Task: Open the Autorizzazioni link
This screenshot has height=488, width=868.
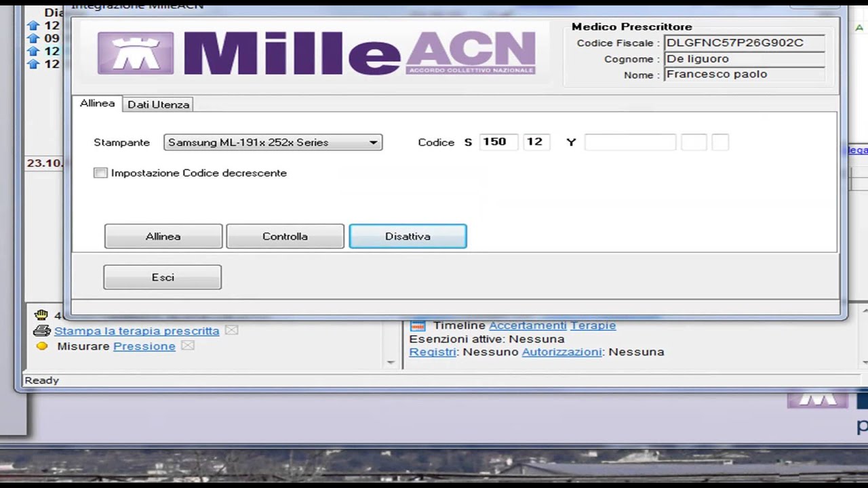Action: click(x=561, y=352)
